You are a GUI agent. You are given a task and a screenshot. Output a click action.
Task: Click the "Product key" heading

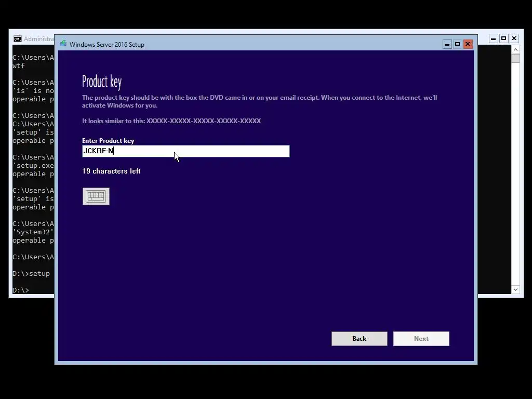pyautogui.click(x=102, y=82)
